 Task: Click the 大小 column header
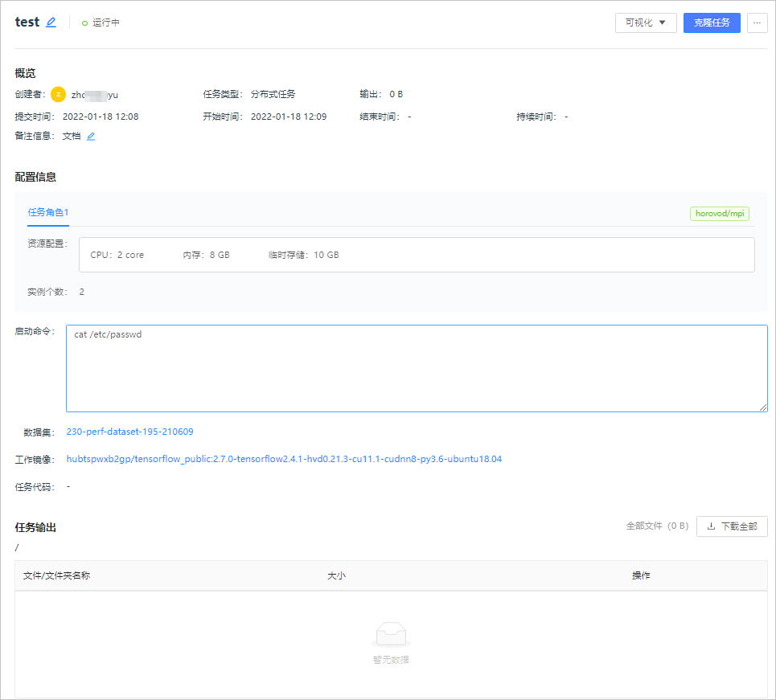point(336,575)
